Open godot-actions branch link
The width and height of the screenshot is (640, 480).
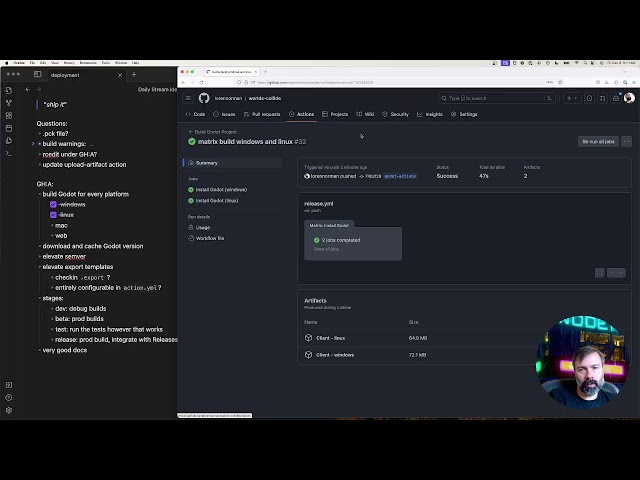click(x=400, y=176)
